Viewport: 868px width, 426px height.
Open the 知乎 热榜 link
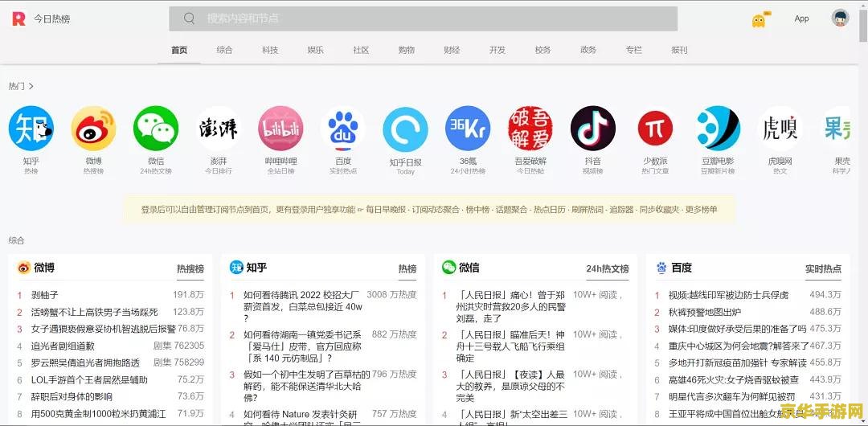[x=407, y=268]
